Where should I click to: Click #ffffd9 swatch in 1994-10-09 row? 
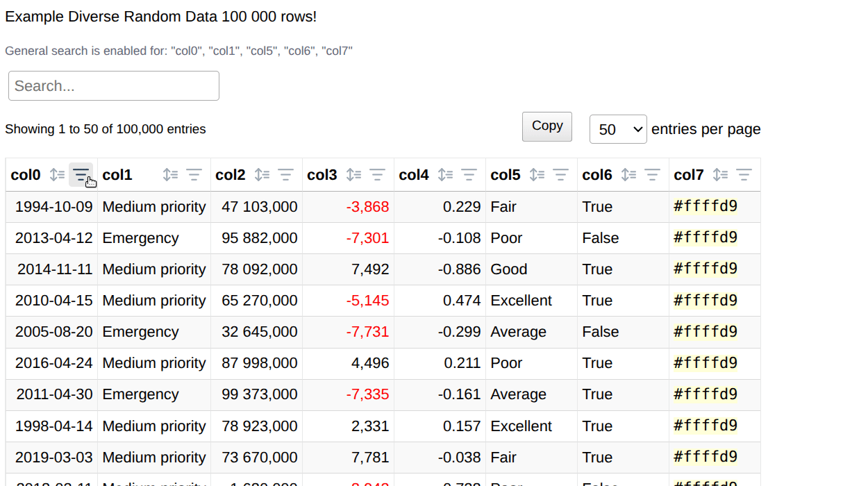click(x=706, y=206)
